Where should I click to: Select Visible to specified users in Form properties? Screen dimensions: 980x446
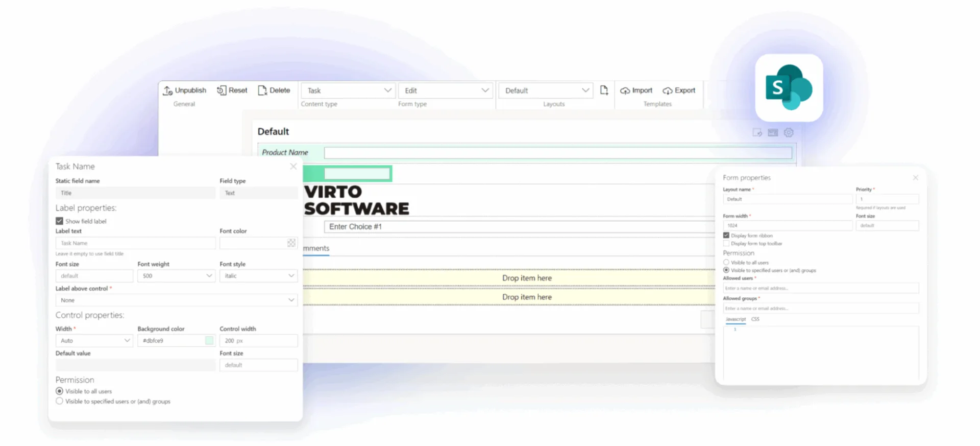click(726, 270)
